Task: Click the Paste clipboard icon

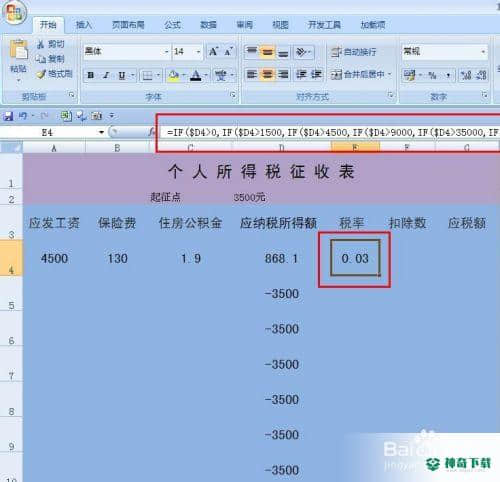Action: point(19,52)
